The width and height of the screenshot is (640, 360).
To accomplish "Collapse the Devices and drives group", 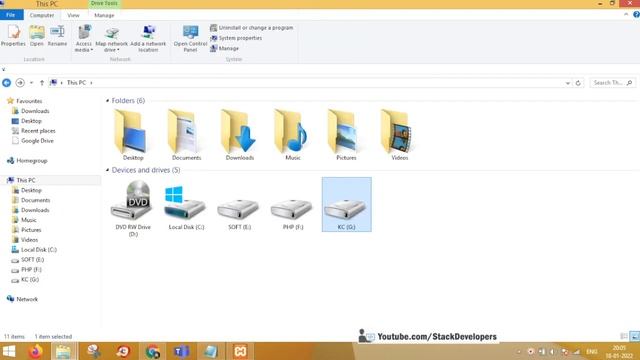I will coord(107,170).
